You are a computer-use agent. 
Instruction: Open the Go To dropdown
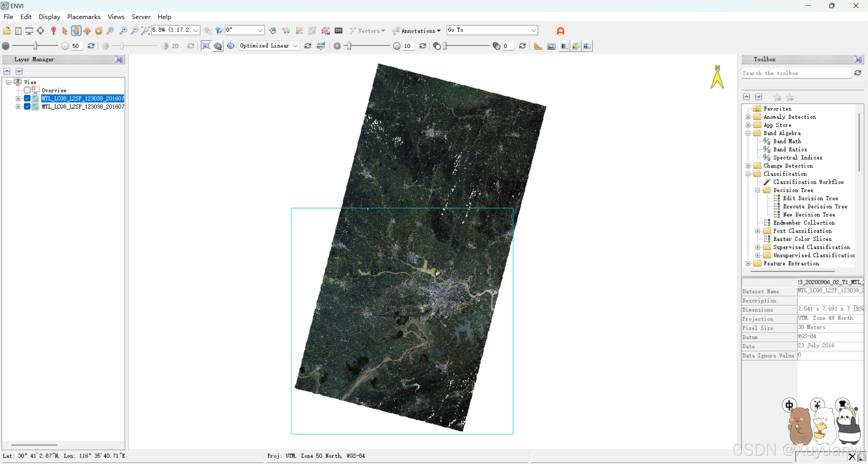coord(533,31)
